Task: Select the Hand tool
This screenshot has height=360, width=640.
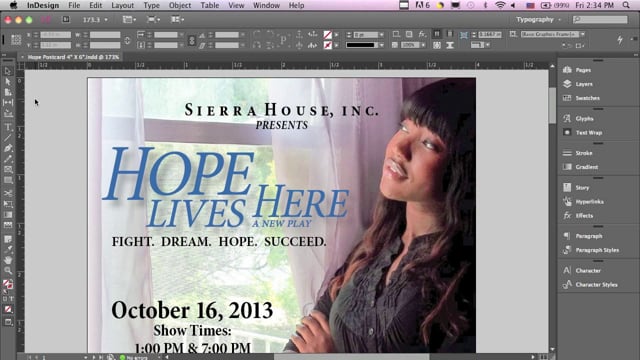Action: (x=8, y=260)
